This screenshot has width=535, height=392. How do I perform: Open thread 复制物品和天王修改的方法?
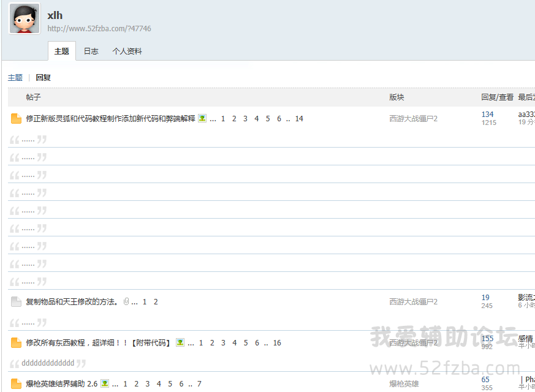[72, 302]
